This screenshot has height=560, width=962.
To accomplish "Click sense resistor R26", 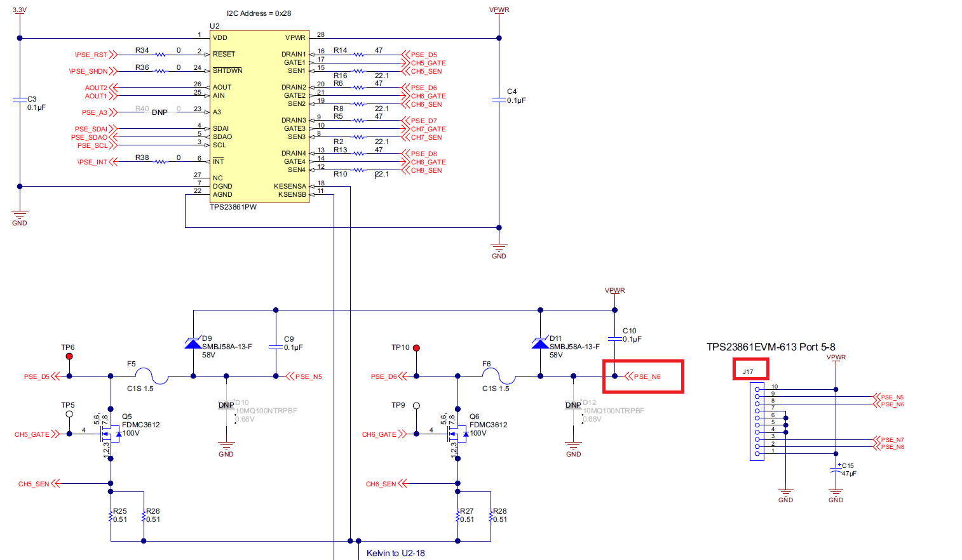I will pyautogui.click(x=144, y=517).
